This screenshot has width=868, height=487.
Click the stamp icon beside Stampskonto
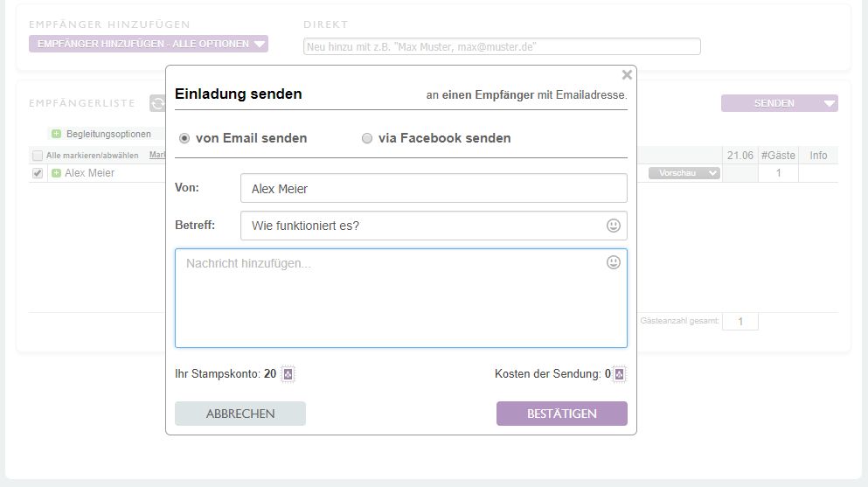point(288,374)
